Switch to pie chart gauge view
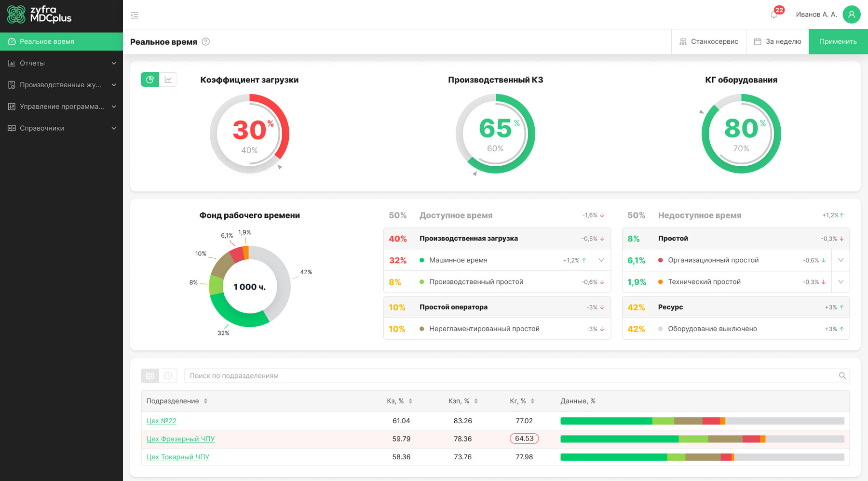The width and height of the screenshot is (868, 481). pyautogui.click(x=150, y=80)
